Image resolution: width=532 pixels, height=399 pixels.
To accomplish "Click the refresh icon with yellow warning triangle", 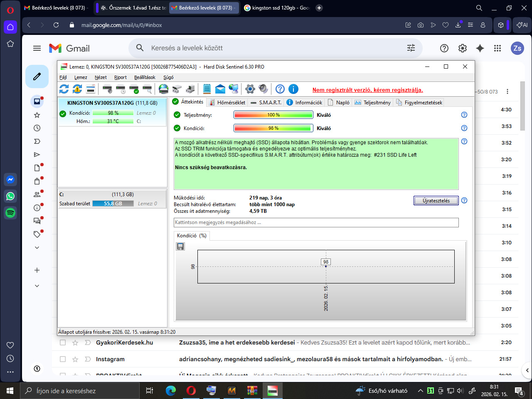I will tap(77, 89).
